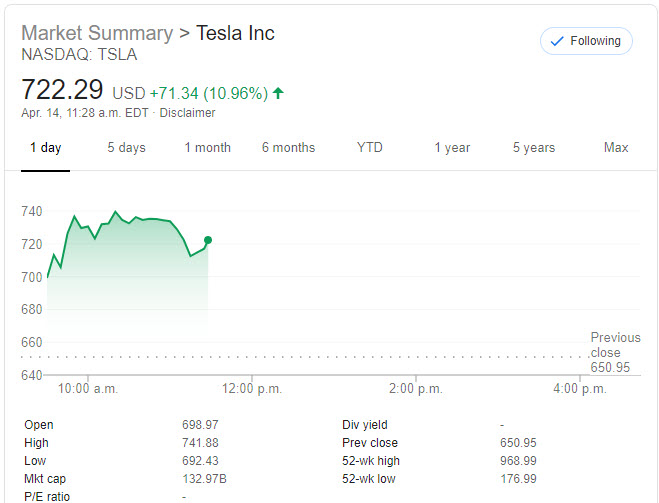659x503 pixels.
Task: View the 1 year chart
Action: [452, 148]
